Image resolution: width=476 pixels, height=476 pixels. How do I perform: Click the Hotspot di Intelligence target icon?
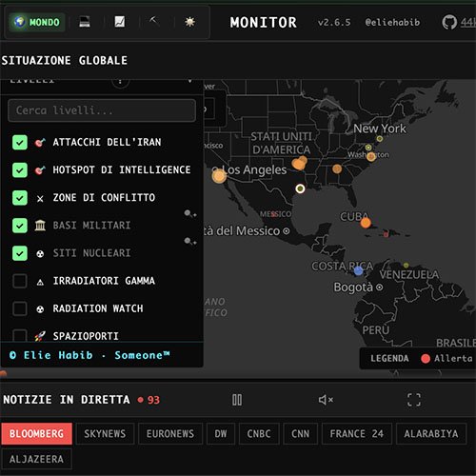click(40, 170)
